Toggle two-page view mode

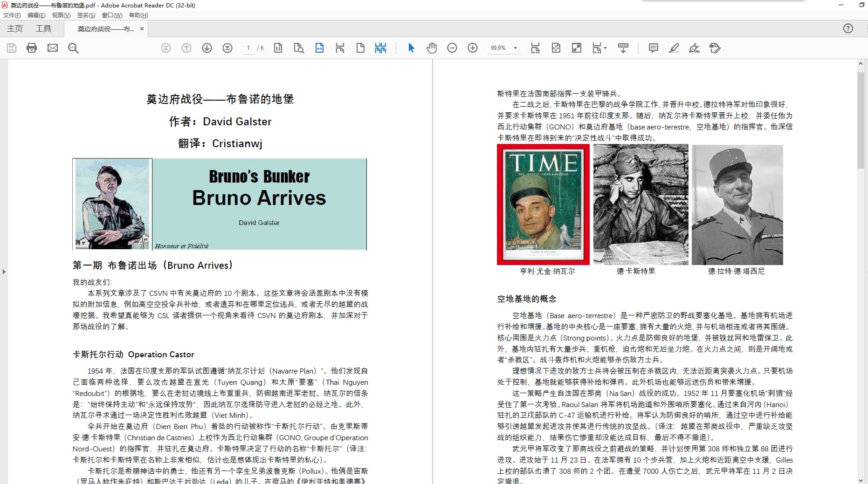380,48
